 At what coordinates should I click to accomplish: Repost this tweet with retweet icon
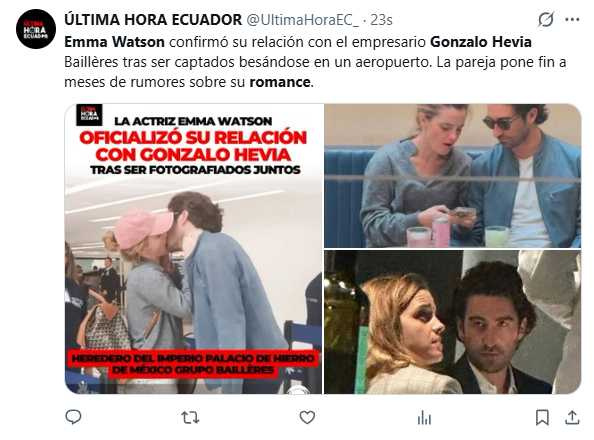pyautogui.click(x=190, y=418)
